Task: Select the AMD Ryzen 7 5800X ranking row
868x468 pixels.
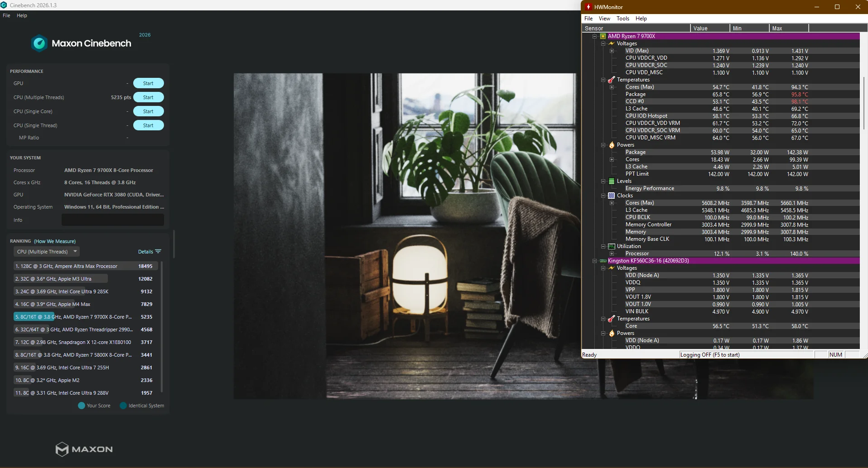Action: [86, 355]
